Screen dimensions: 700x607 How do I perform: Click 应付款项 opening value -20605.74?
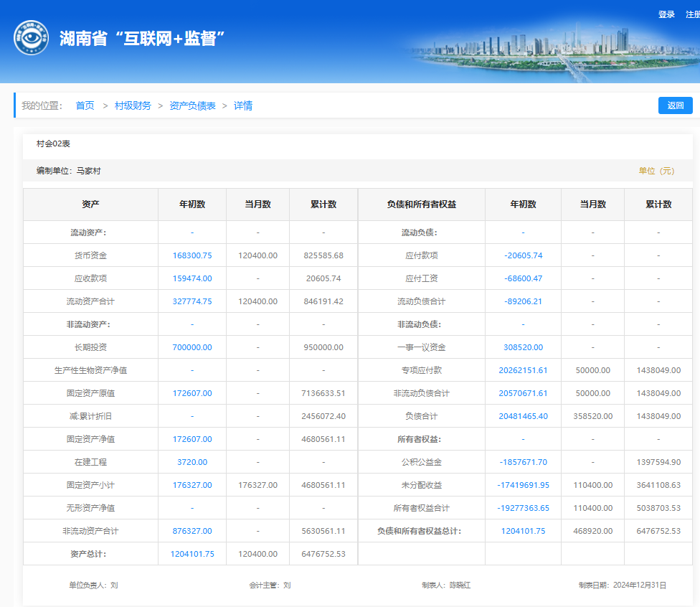523,255
